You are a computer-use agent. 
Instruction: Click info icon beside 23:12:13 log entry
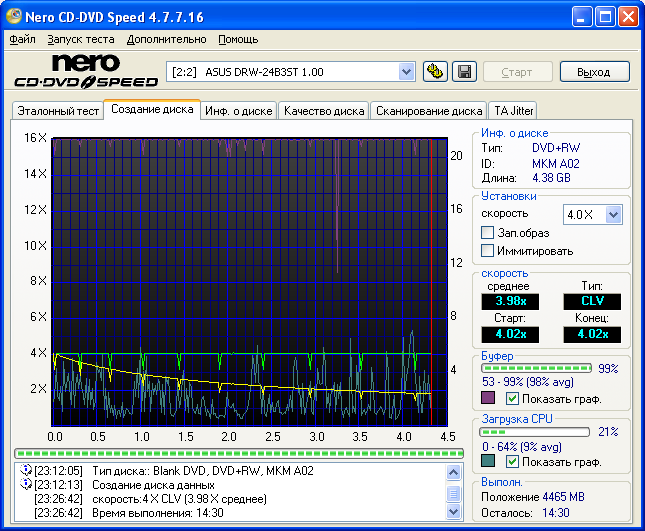click(25, 484)
